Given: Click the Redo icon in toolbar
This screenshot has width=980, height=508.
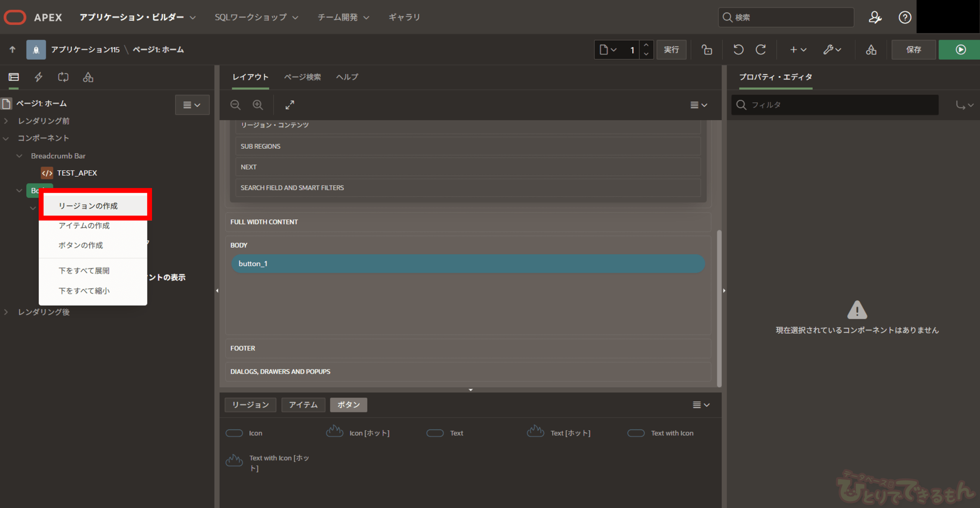Looking at the screenshot, I should click(761, 50).
